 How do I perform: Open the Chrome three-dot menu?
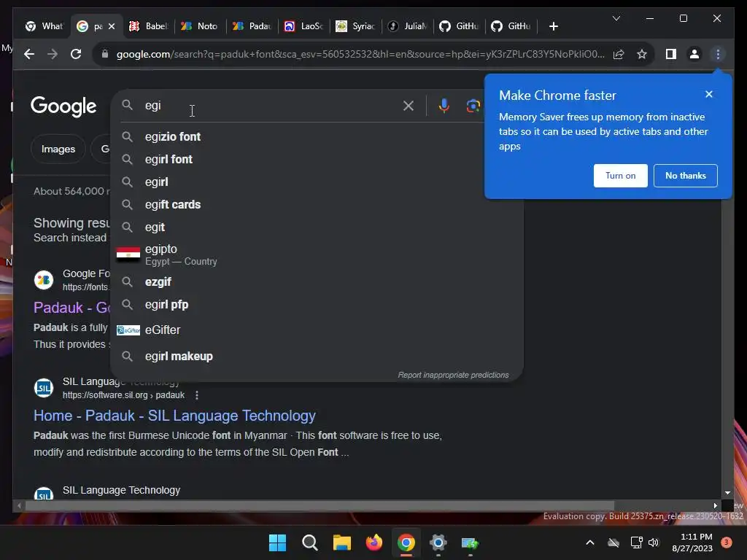click(718, 54)
